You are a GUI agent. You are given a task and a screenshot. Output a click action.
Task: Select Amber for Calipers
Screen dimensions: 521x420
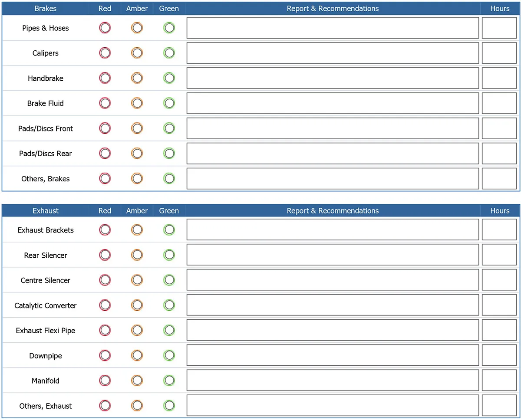pyautogui.click(x=137, y=53)
